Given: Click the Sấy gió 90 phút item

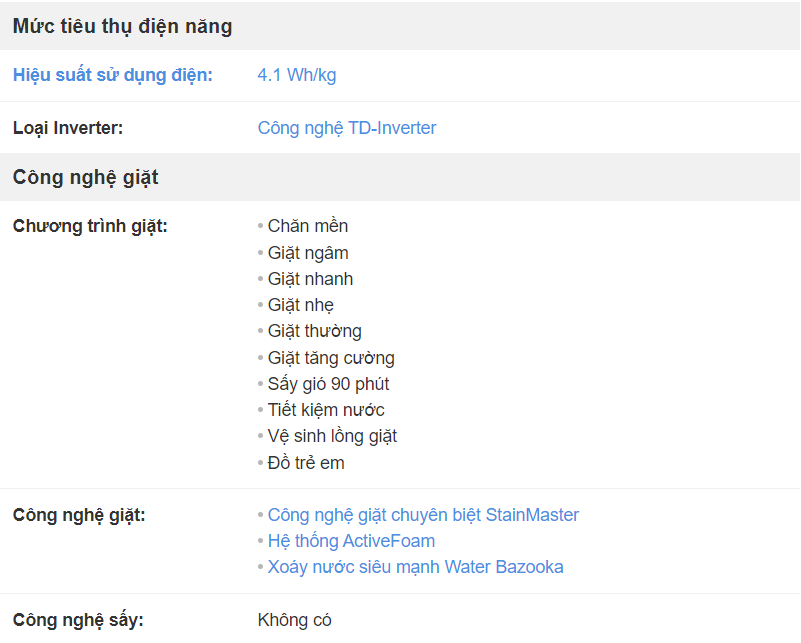Looking at the screenshot, I should tap(328, 384).
